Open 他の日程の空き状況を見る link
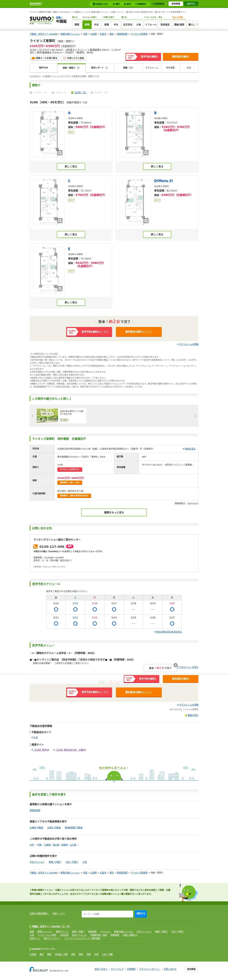228x980 pixels. (x=168, y=632)
